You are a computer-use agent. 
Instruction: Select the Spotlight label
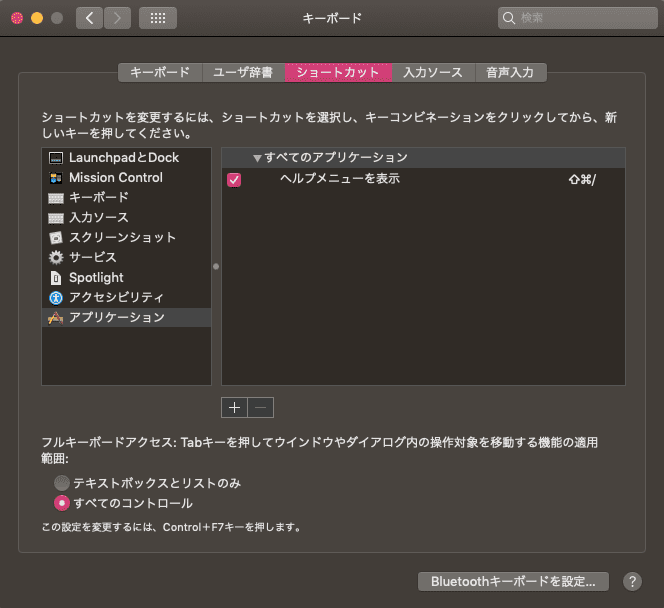coord(96,277)
